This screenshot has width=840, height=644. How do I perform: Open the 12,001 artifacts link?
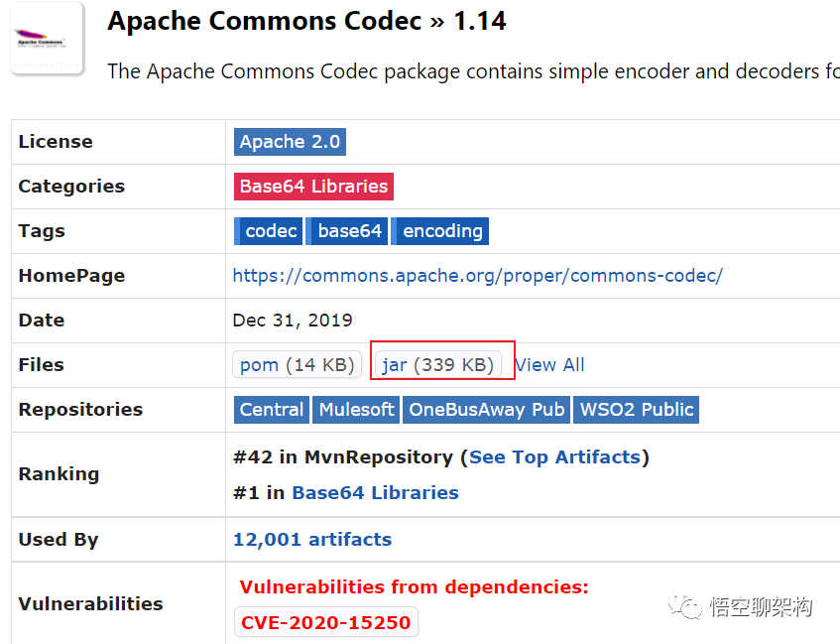click(x=312, y=540)
